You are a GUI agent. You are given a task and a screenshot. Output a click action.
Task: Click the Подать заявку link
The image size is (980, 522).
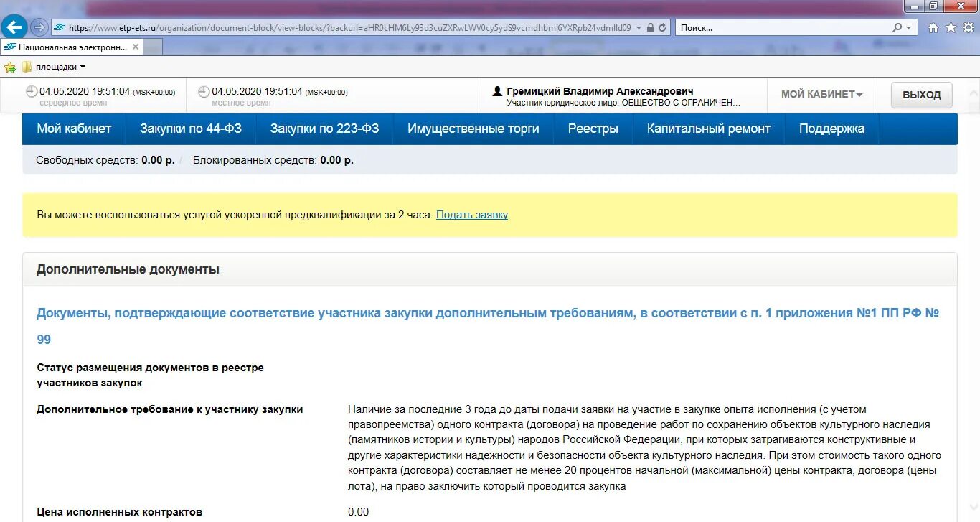pyautogui.click(x=472, y=215)
